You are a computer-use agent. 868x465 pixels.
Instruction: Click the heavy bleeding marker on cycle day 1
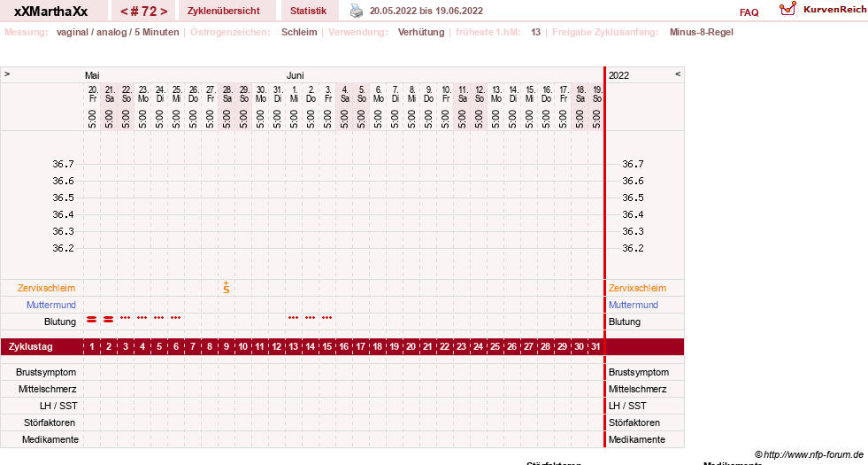click(x=92, y=319)
